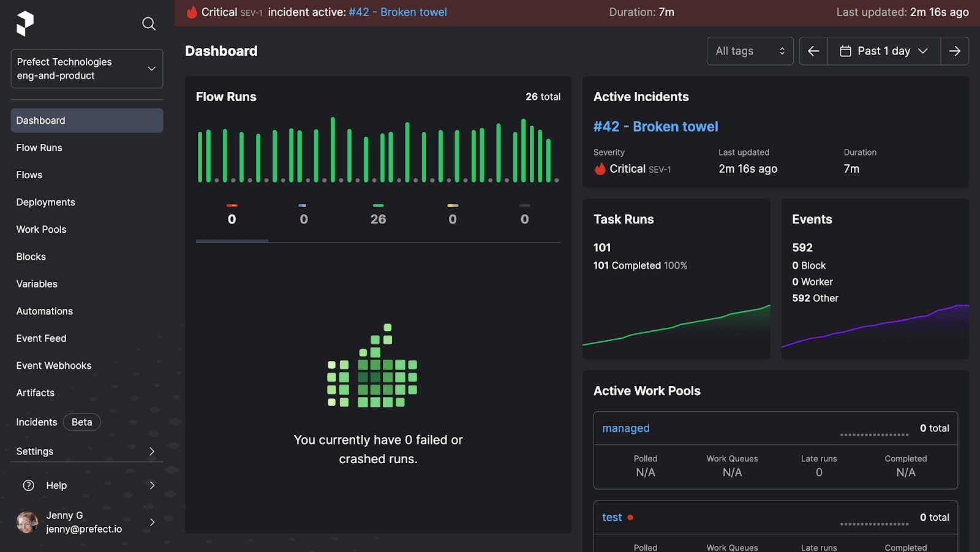Click the Prefect logo icon

pyautogui.click(x=25, y=23)
